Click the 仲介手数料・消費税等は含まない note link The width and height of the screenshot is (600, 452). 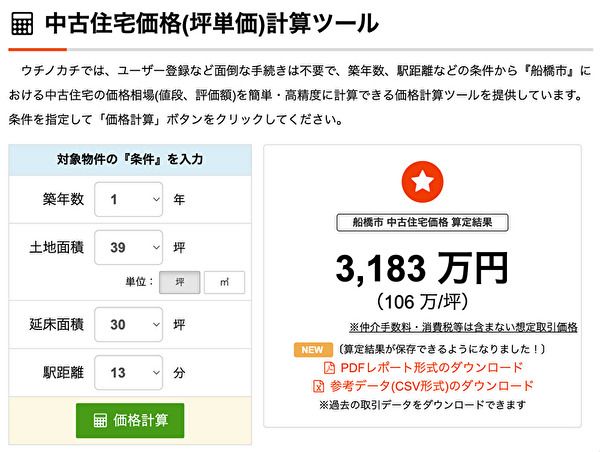tap(463, 327)
